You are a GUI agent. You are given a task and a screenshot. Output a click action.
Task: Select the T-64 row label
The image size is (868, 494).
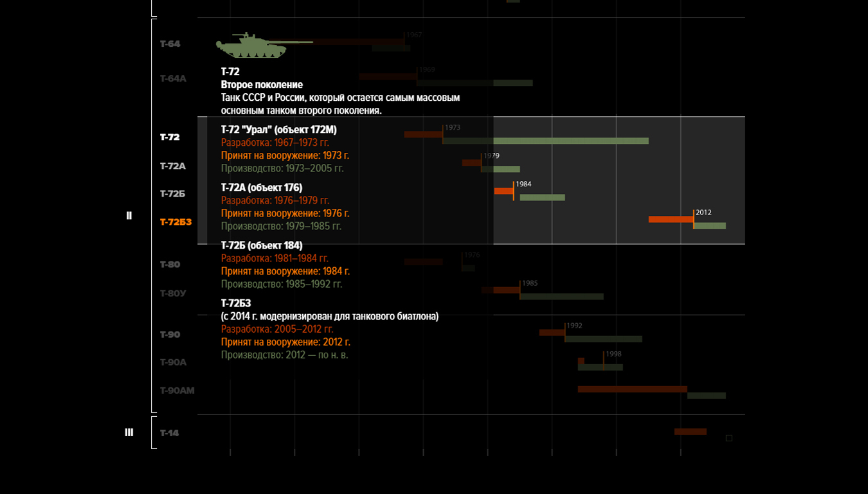[170, 44]
